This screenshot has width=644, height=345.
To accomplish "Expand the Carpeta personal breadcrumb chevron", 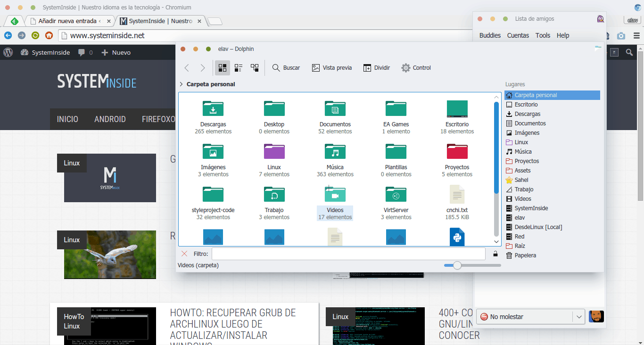I will 182,84.
